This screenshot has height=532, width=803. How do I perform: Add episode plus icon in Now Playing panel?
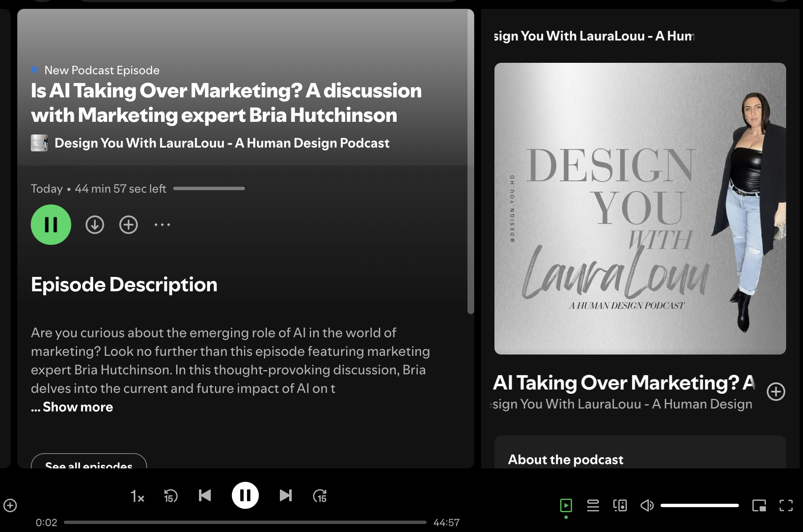coord(776,392)
